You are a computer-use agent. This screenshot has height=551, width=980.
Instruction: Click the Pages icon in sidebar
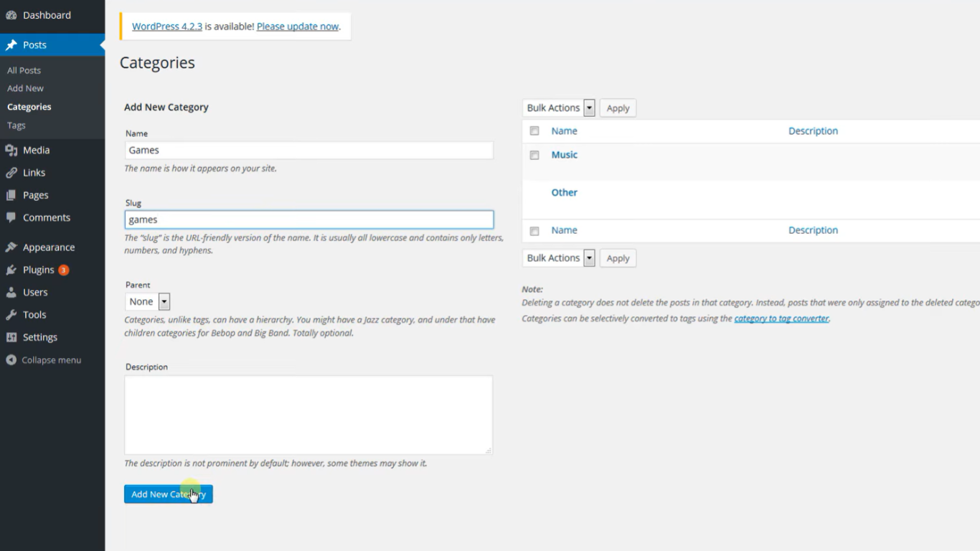click(11, 195)
